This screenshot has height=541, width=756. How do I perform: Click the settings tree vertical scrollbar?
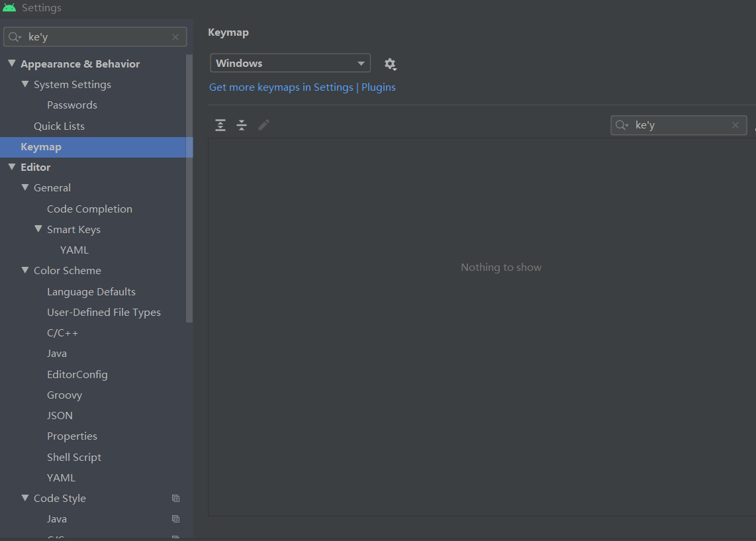click(x=189, y=188)
